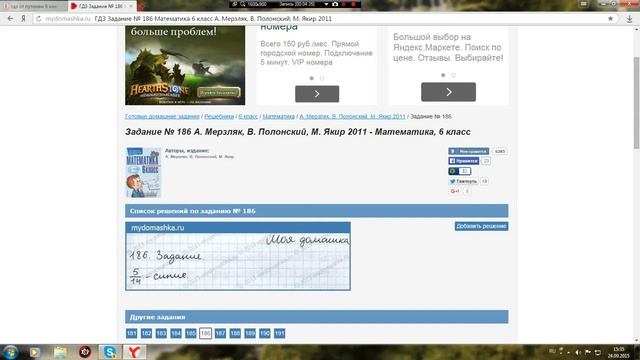Open the Решебники breadcrumb link
The image size is (640, 360).
pyautogui.click(x=219, y=116)
